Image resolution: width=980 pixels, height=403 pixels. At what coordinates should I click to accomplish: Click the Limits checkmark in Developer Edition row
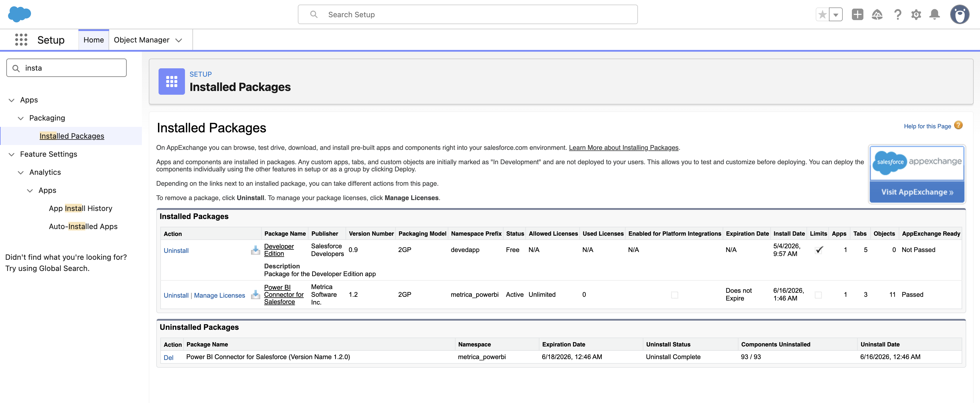[819, 250]
